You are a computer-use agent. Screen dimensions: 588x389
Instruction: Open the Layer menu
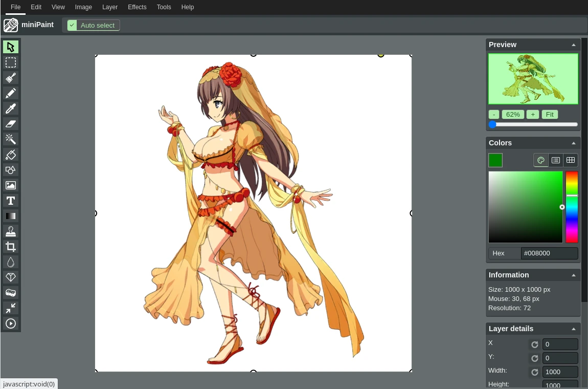tap(110, 7)
